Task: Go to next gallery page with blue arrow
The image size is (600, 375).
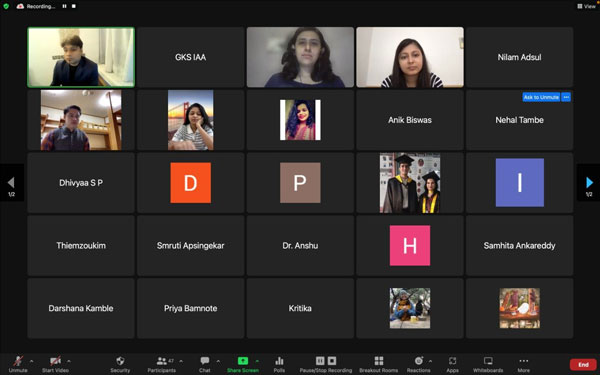Action: click(589, 183)
